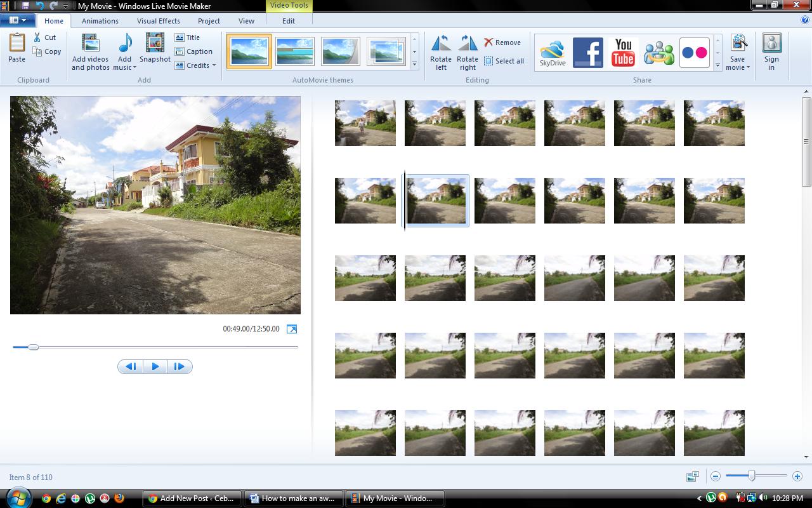The width and height of the screenshot is (812, 508).
Task: Switch to the Animations tab
Action: pos(100,21)
